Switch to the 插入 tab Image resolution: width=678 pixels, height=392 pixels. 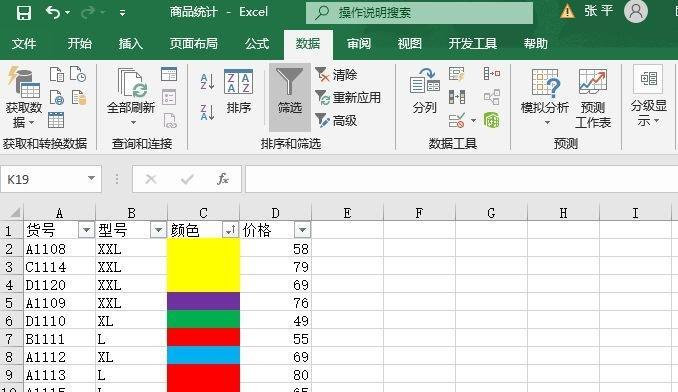coord(131,44)
